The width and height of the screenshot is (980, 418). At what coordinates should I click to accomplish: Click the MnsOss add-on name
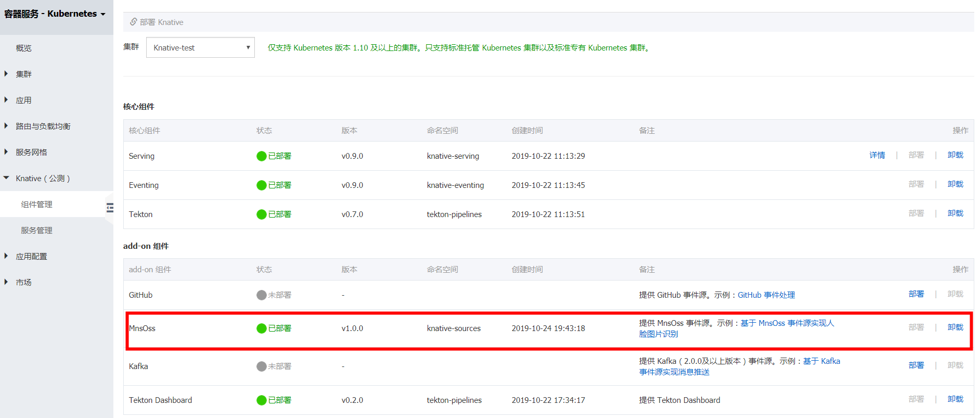142,328
